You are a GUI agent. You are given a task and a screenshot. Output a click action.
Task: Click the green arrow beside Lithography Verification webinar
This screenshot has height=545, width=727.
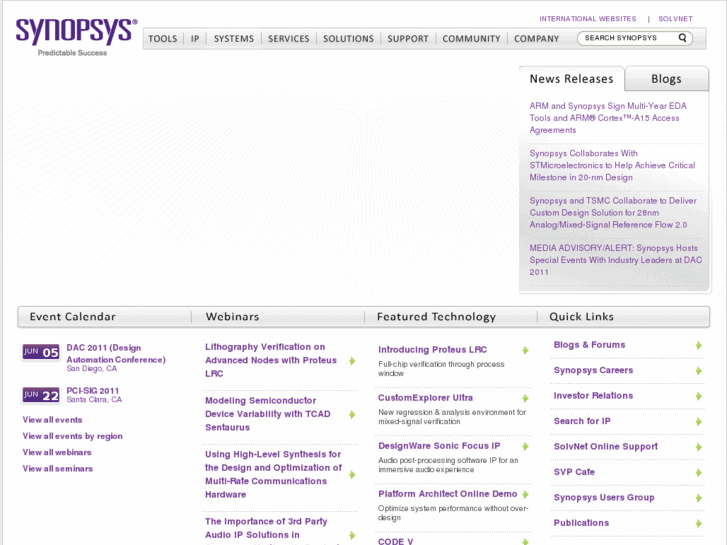pyautogui.click(x=352, y=361)
